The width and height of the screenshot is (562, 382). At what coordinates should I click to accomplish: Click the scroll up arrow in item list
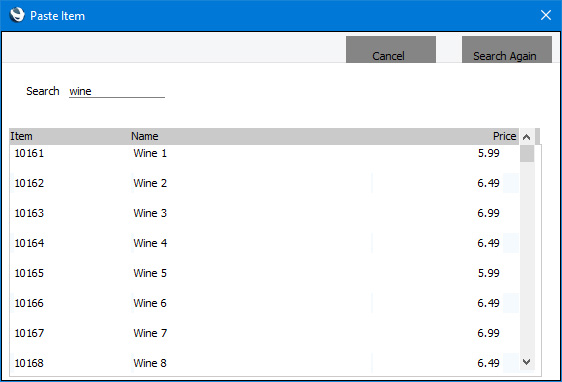tap(527, 137)
